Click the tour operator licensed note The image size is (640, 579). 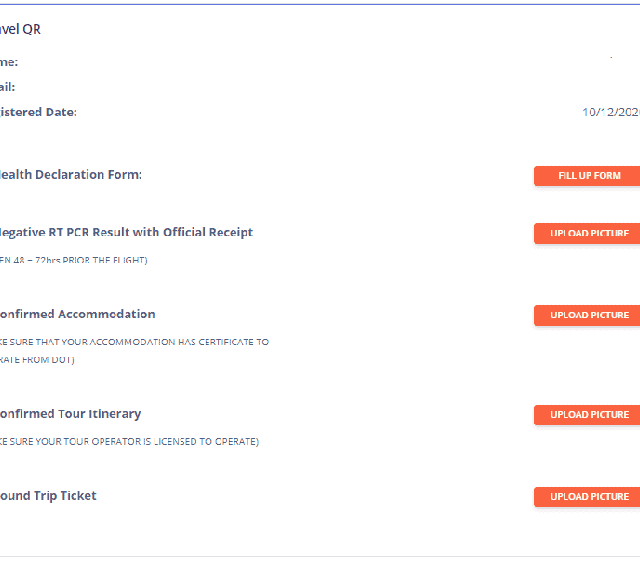129,442
